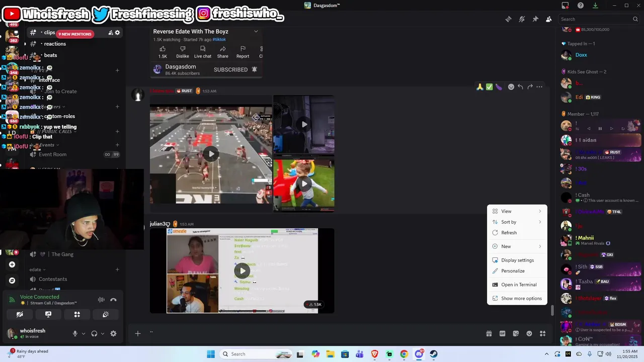Open the inbox icon in title bar
Image resolution: width=644 pixels, height=362 pixels.
tap(566, 6)
